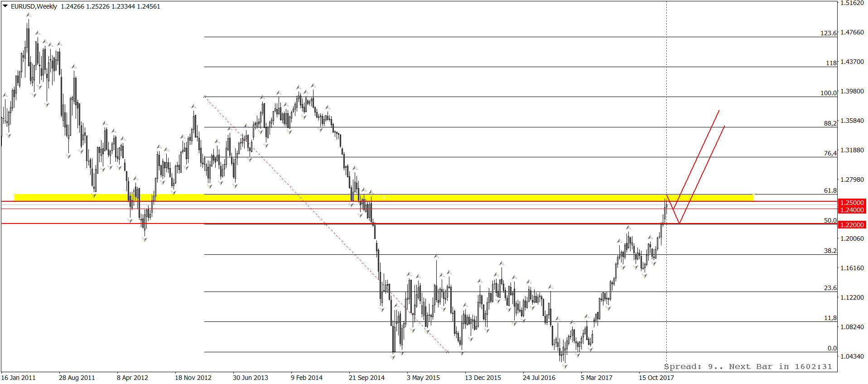Click the 15 Oct 2017 date label
The height and width of the screenshot is (384, 868).
click(656, 378)
